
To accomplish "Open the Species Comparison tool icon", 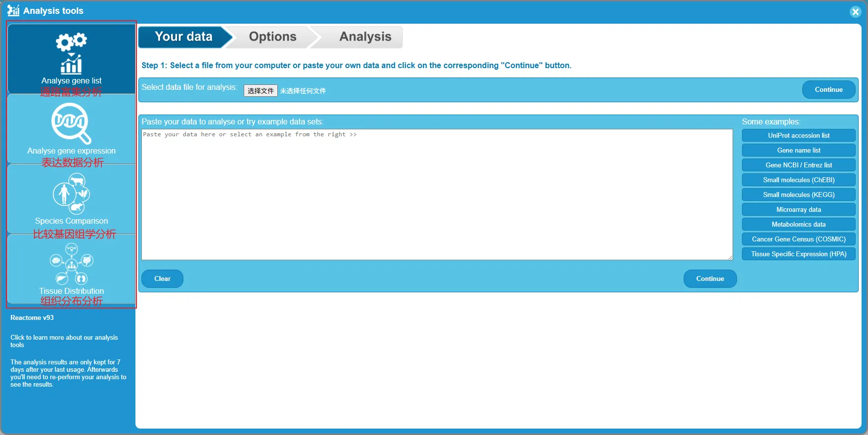I will [71, 194].
